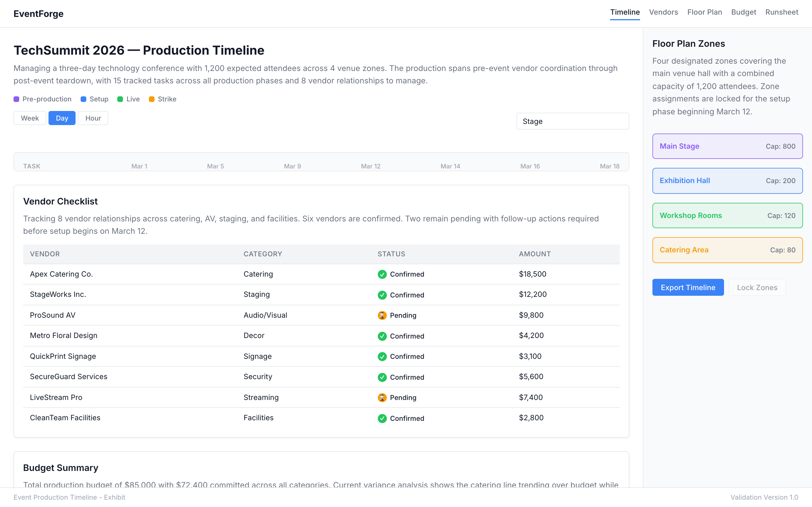The image size is (812, 507).
Task: Click CleanTeam Facilities confirmed checkmark icon
Action: [382, 418]
